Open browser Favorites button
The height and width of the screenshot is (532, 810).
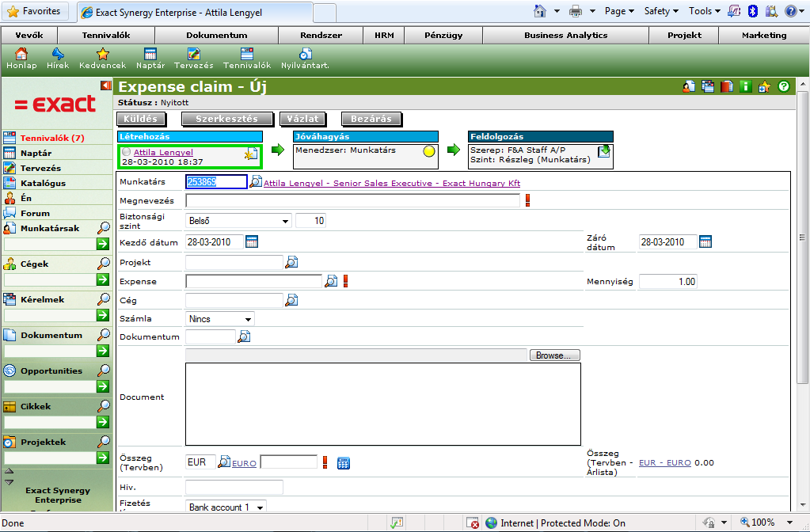point(35,11)
